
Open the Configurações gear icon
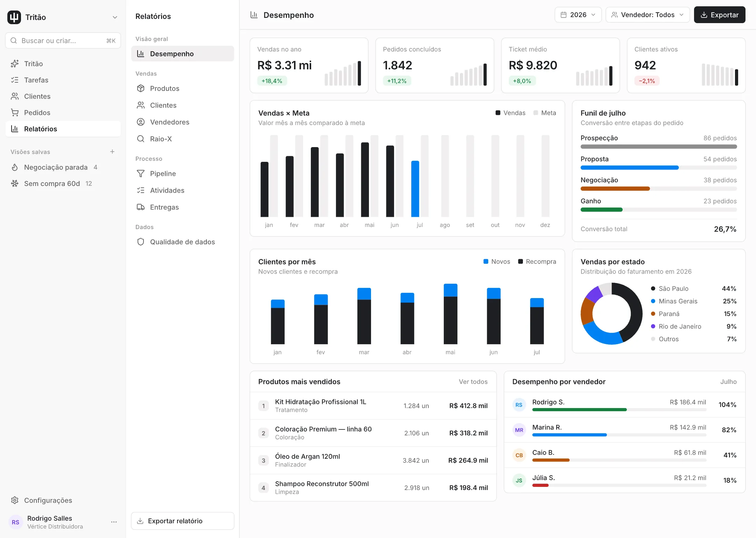(15, 500)
